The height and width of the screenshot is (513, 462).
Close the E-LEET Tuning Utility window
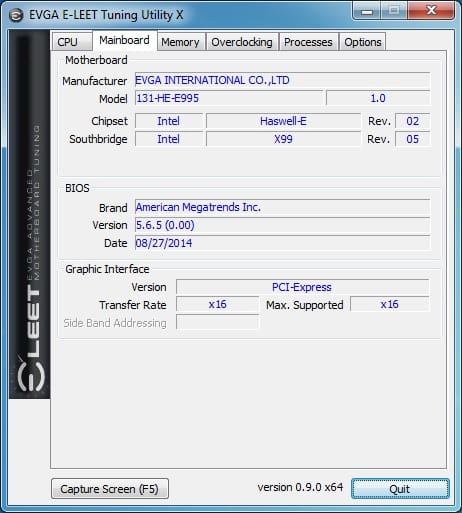click(x=431, y=11)
